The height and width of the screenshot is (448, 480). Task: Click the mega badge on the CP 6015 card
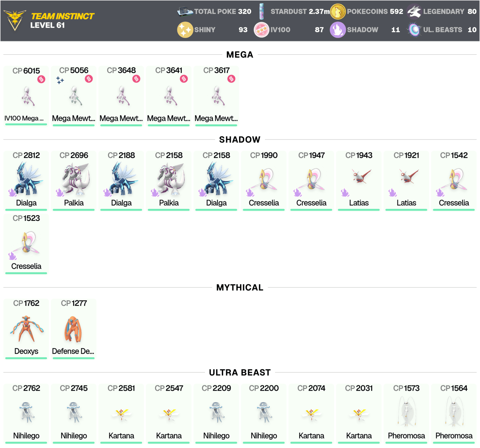[x=41, y=79]
